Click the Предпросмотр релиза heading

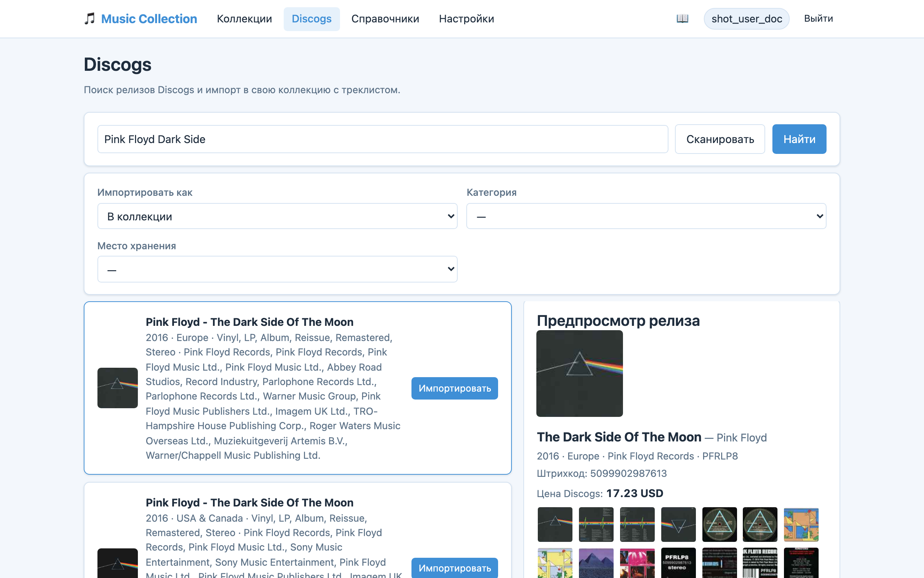tap(618, 320)
